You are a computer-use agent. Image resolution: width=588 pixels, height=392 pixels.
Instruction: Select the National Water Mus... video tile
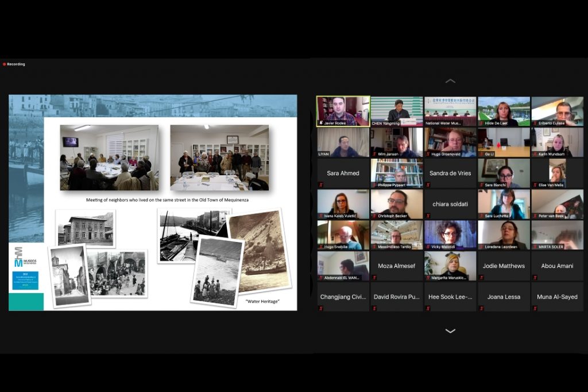(x=450, y=111)
